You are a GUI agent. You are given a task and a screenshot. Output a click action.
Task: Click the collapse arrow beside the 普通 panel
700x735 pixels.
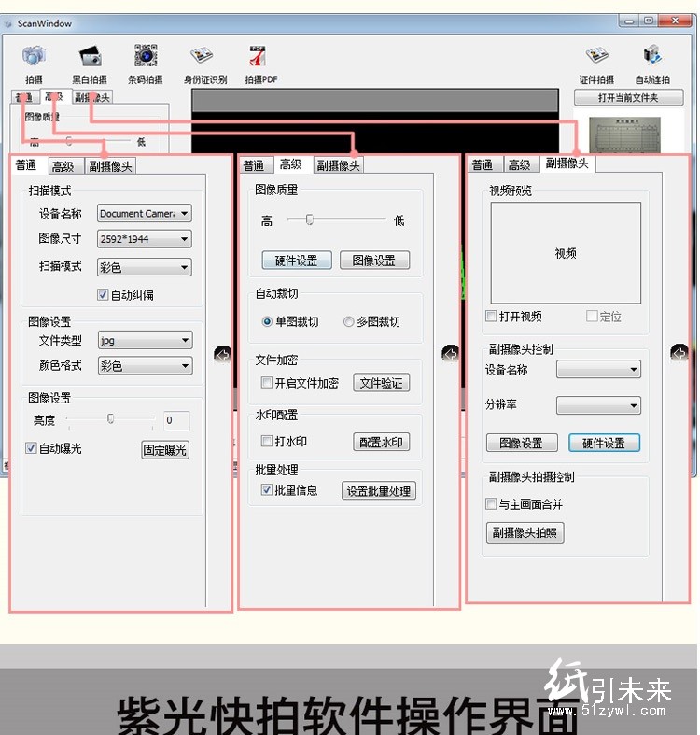click(222, 354)
